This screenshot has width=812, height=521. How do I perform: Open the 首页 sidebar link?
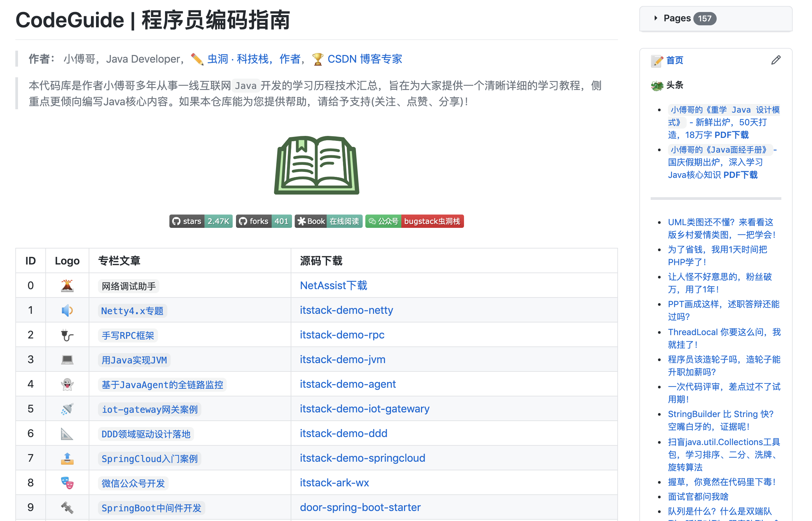point(675,60)
